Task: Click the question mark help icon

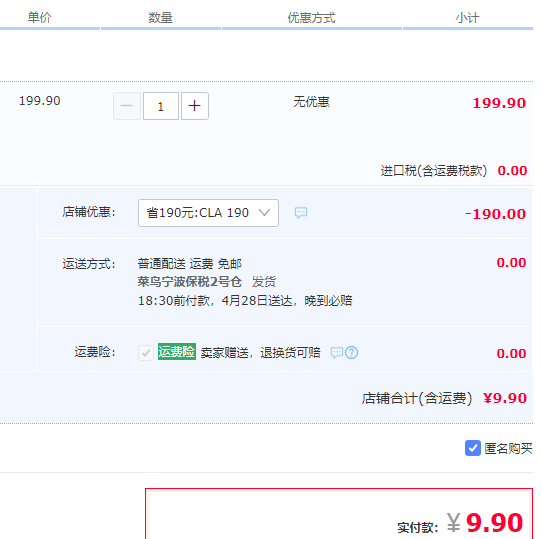Action: (x=352, y=353)
